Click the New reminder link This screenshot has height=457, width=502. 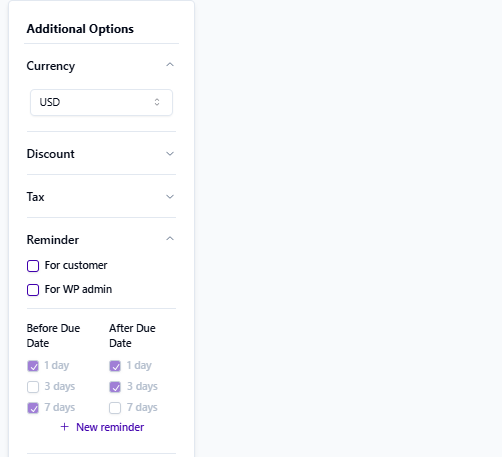coord(110,427)
